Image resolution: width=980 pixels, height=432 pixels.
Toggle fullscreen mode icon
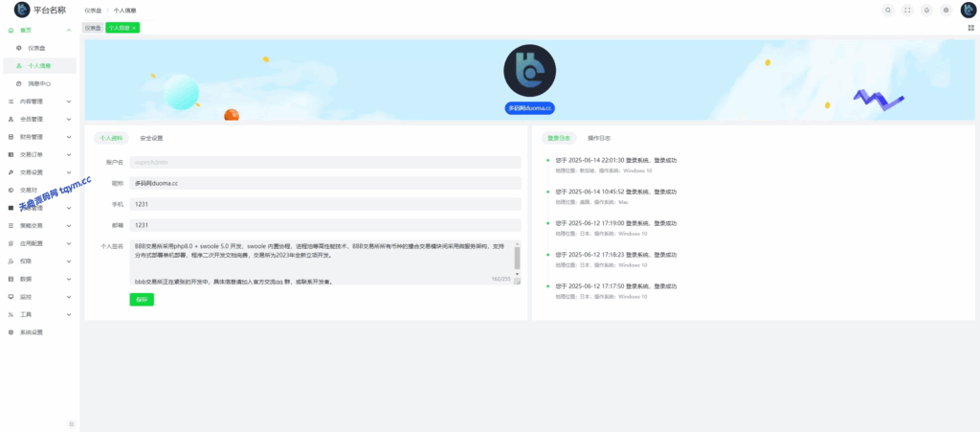coord(907,10)
